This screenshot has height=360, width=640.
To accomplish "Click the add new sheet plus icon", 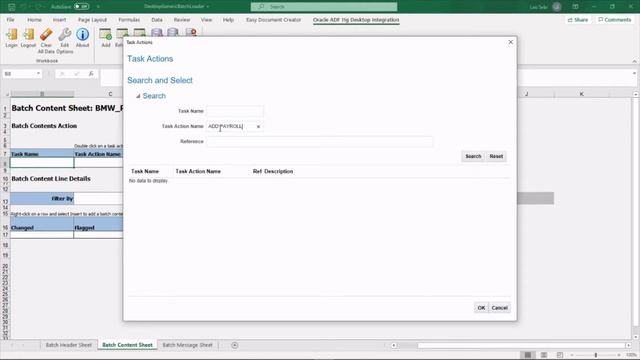I will 234,345.
